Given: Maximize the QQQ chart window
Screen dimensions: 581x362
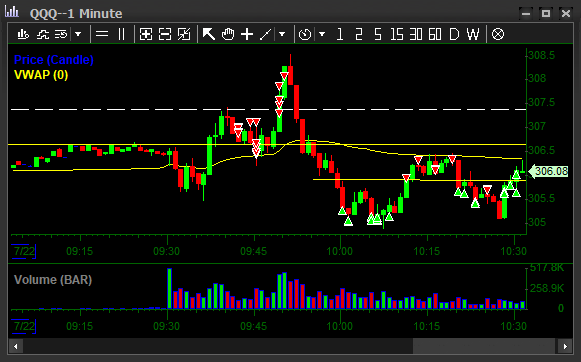Looking at the screenshot, I should (x=545, y=14).
